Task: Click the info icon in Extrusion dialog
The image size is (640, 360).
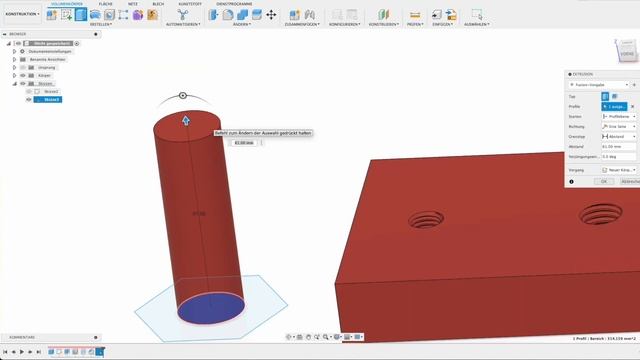Action: (x=571, y=182)
